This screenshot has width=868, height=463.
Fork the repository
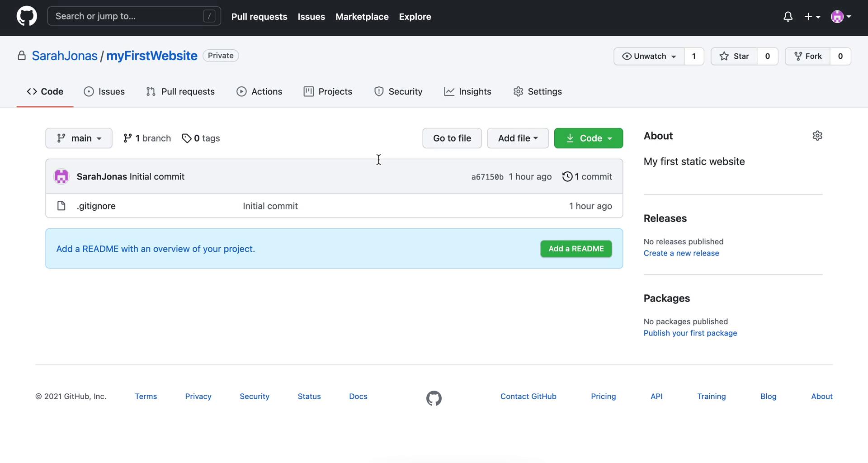(x=808, y=56)
